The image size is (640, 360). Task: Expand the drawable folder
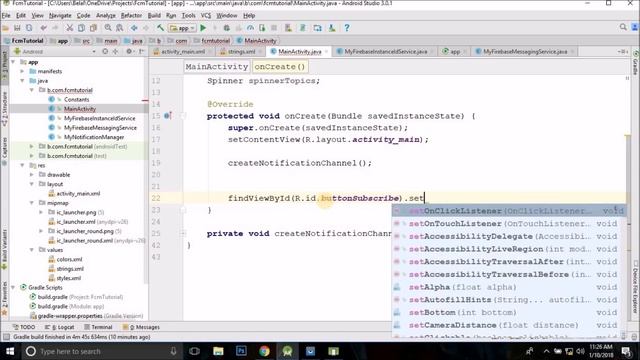click(32, 175)
